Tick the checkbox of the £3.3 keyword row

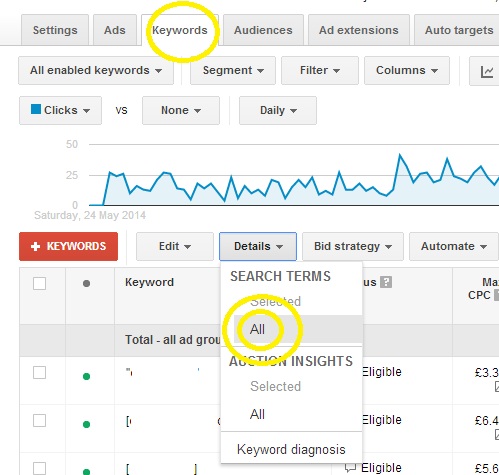tap(39, 373)
